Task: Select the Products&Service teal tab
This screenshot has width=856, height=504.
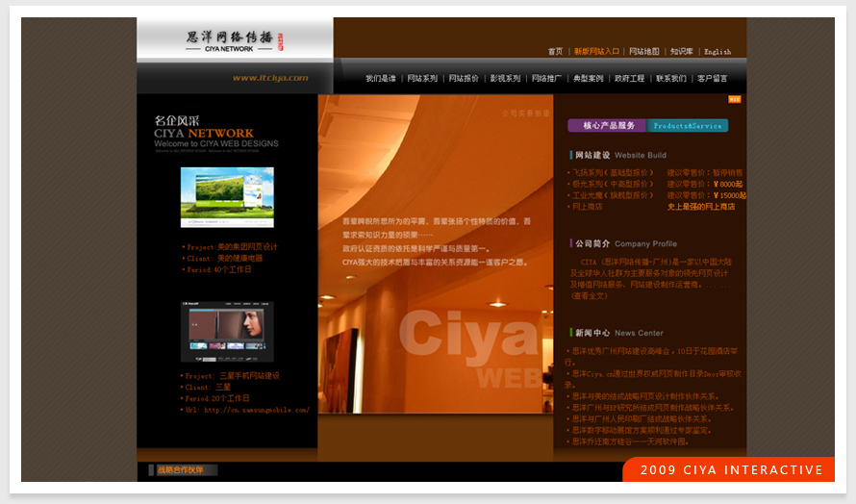Action: (688, 126)
